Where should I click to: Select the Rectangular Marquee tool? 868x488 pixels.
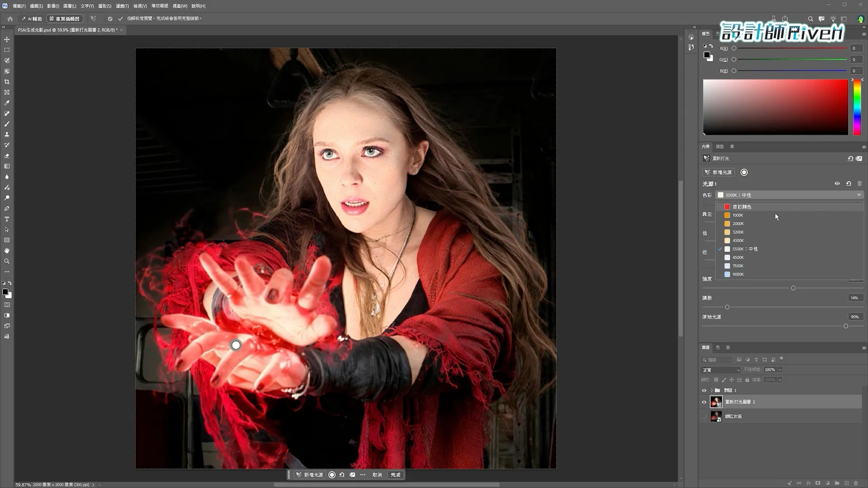7,50
